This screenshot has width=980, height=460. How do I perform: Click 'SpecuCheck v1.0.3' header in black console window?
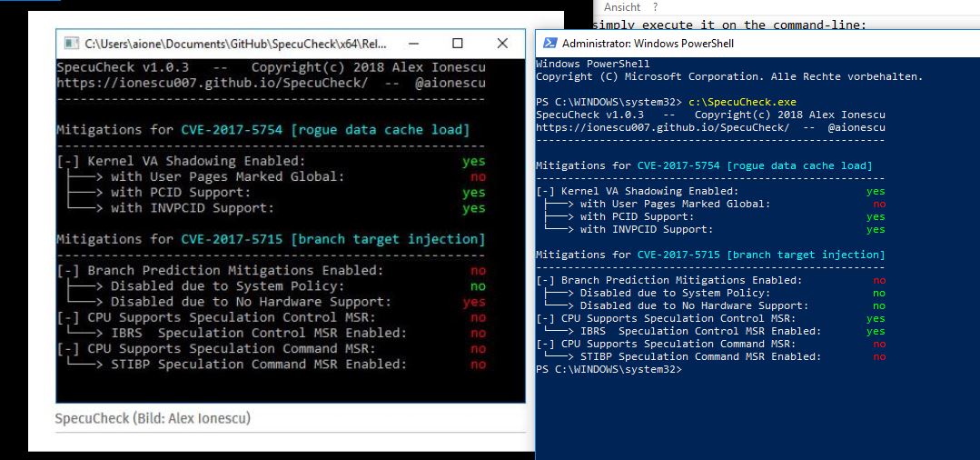(x=123, y=67)
